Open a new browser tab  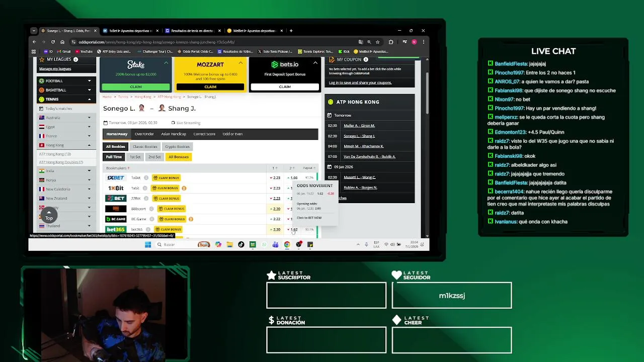point(291,31)
